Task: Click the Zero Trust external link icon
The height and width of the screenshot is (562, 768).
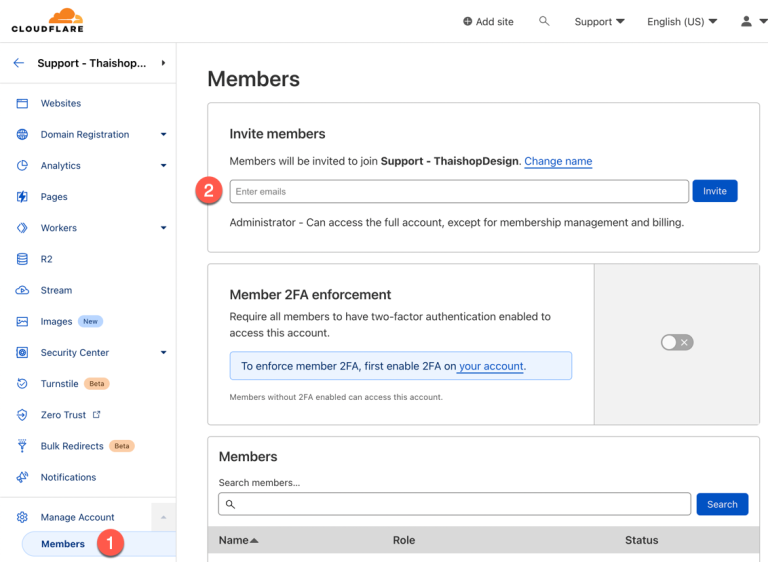Action: coord(96,415)
